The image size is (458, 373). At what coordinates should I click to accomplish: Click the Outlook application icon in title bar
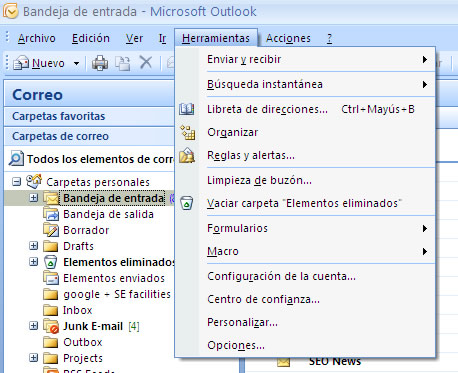click(x=10, y=11)
